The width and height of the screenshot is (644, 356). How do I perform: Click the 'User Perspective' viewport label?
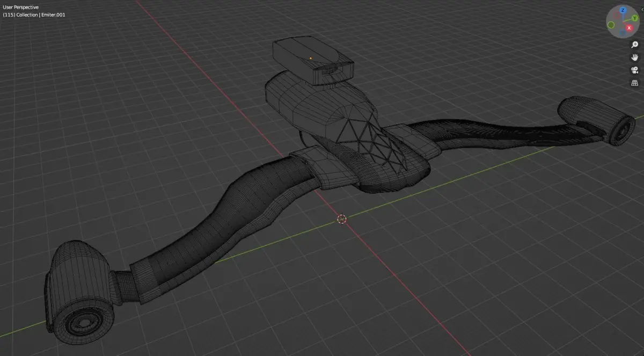[x=21, y=7]
